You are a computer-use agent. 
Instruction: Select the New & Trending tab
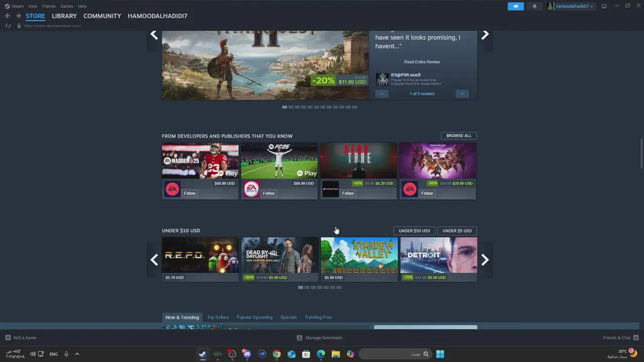(182, 317)
